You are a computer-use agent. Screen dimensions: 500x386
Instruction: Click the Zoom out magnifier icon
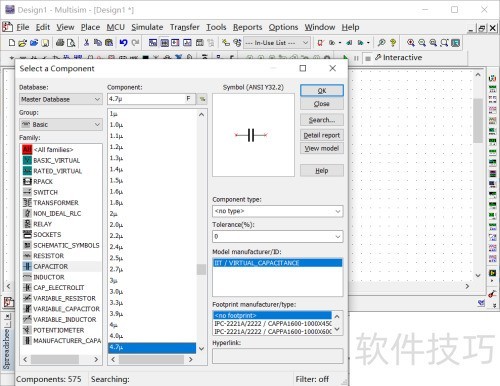pyautogui.click(x=422, y=43)
